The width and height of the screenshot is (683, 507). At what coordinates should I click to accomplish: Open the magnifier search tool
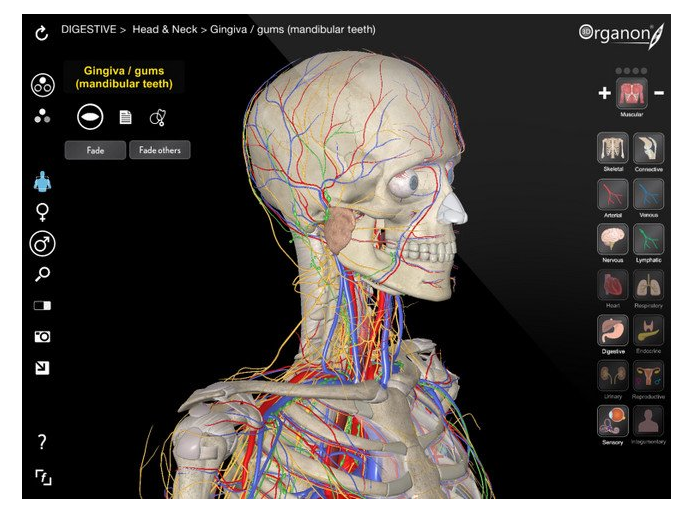(42, 275)
